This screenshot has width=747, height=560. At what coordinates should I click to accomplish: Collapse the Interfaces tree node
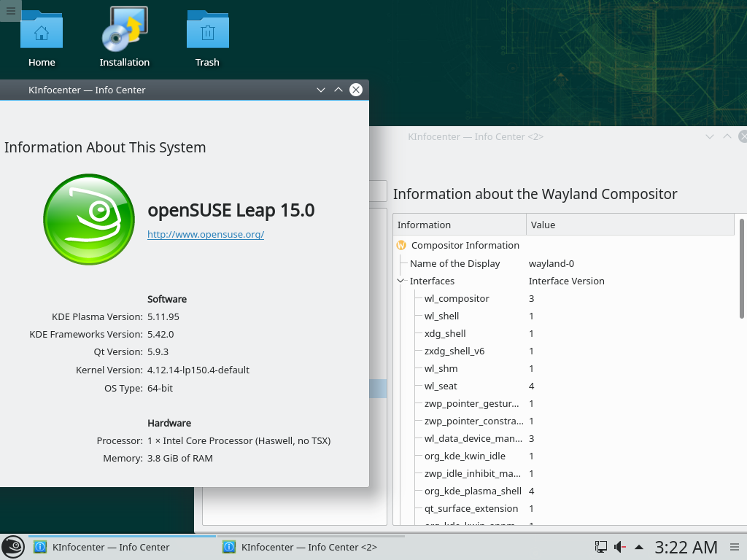tap(401, 281)
